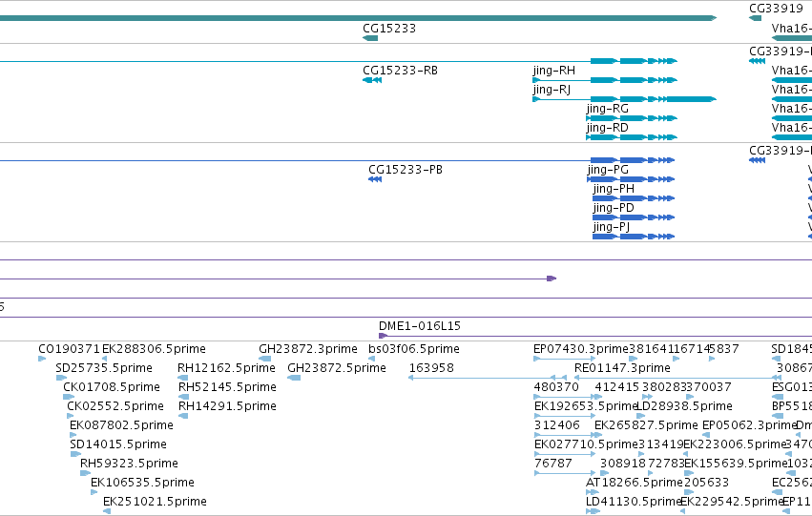Open the 312406 EST label
The width and height of the screenshot is (812, 516).
point(556,425)
